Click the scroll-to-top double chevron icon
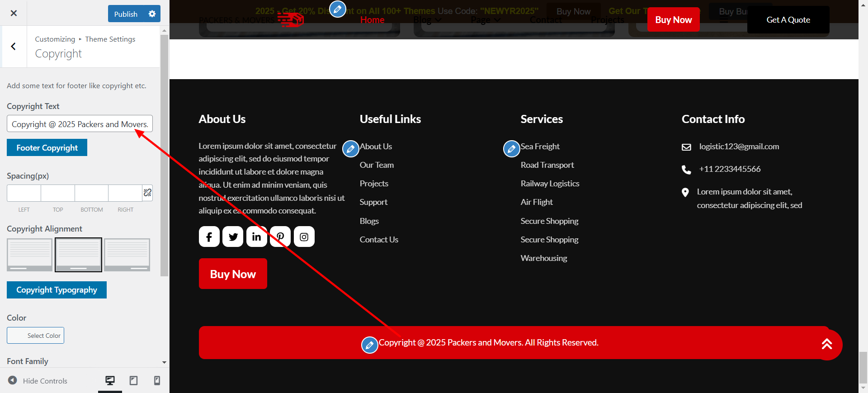 click(x=826, y=344)
